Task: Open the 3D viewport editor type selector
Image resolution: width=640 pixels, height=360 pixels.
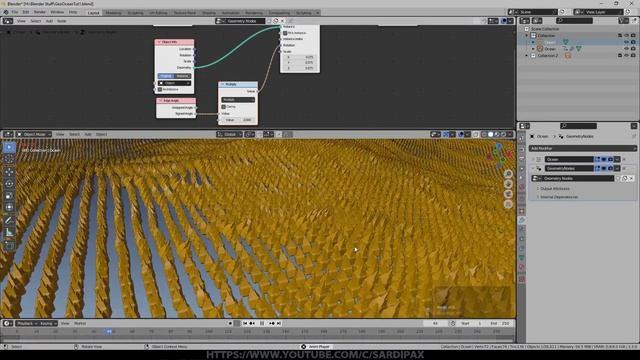Action: pyautogui.click(x=8, y=134)
